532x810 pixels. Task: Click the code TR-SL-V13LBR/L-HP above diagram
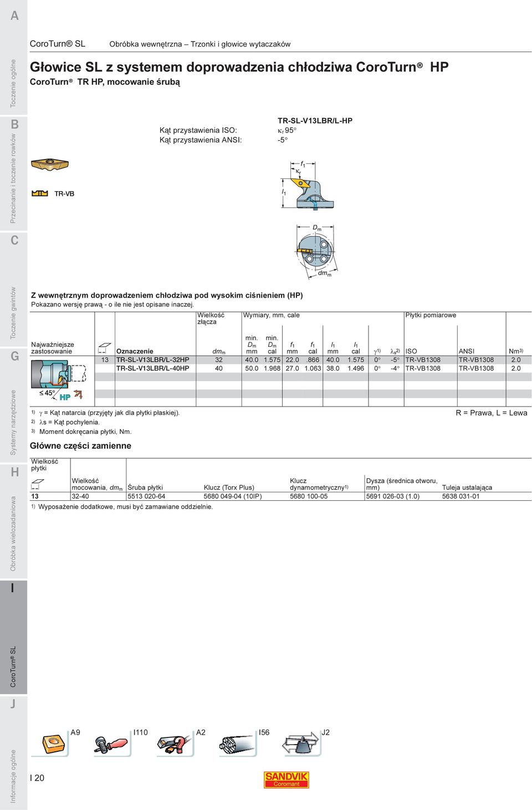pyautogui.click(x=315, y=121)
